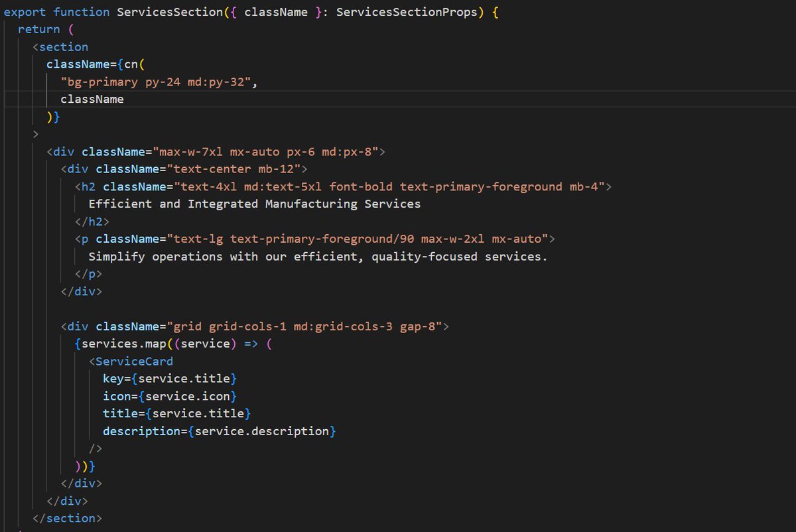Viewport: 796px width, 532px height.
Task: Click the self-closing /> of ServiceCard
Action: pyautogui.click(x=96, y=448)
